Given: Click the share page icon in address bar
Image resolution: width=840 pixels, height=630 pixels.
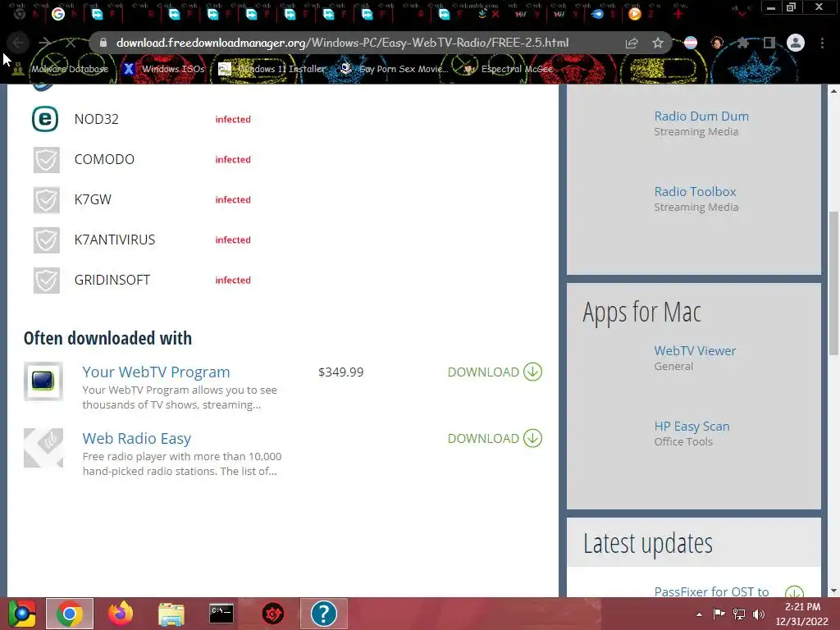Looking at the screenshot, I should pyautogui.click(x=632, y=43).
